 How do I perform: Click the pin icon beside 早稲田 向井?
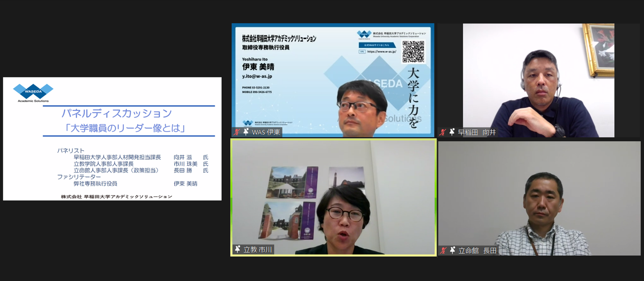(x=452, y=132)
